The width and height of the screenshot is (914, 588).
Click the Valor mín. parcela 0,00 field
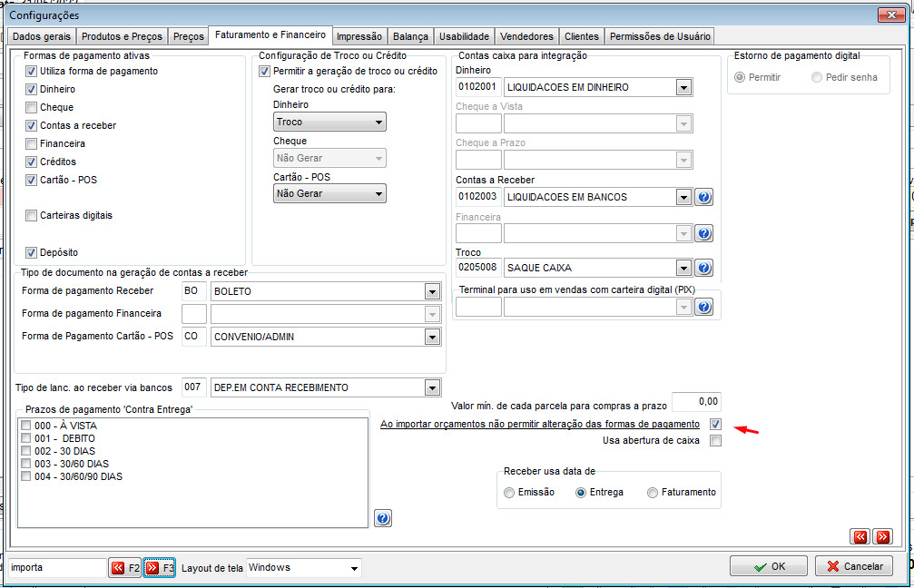coord(696,402)
